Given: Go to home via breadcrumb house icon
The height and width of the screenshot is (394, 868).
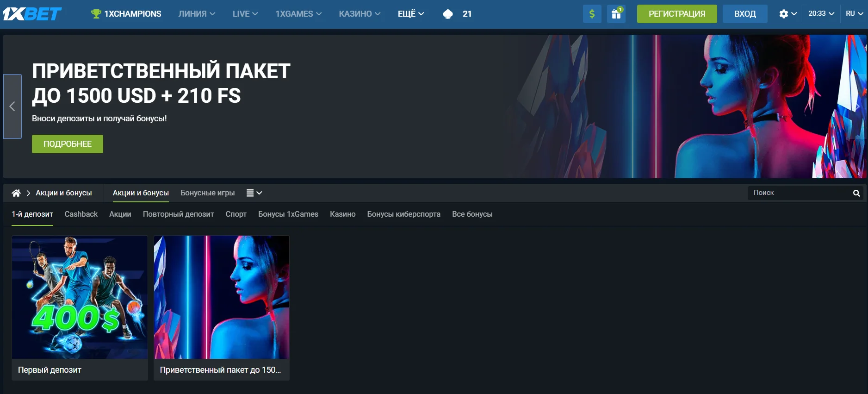Looking at the screenshot, I should (x=16, y=193).
